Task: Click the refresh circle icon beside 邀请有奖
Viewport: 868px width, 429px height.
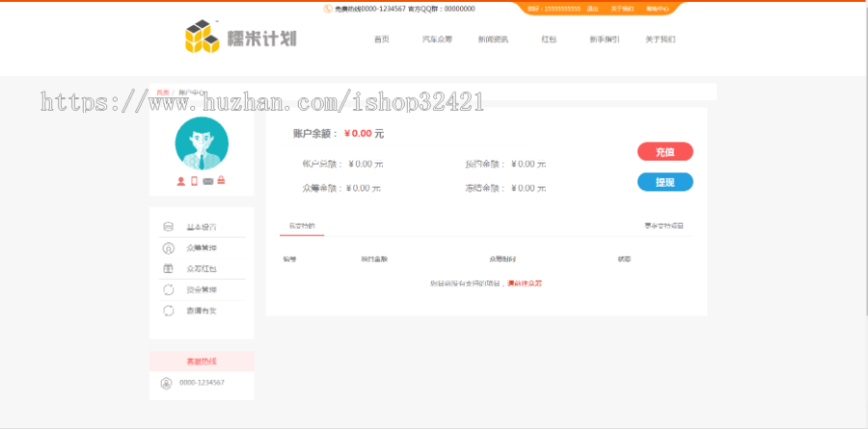Action: click(168, 310)
